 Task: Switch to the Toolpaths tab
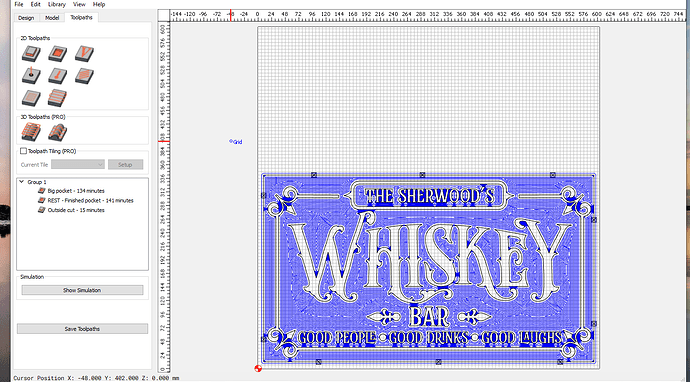[x=82, y=18]
